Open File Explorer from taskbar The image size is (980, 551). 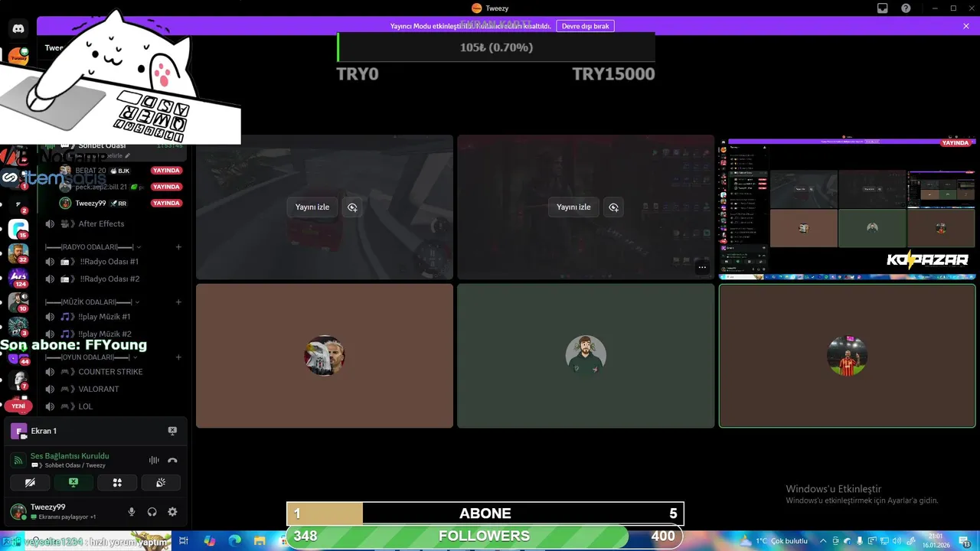pyautogui.click(x=260, y=541)
